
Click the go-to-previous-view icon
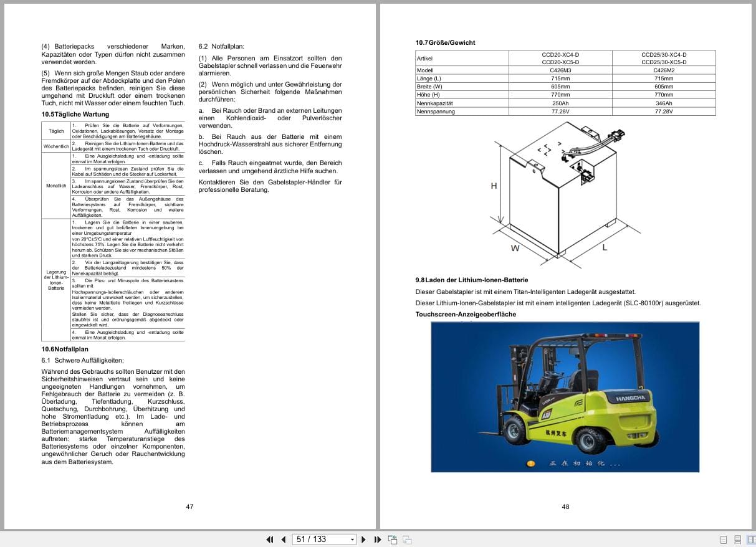tap(393, 540)
